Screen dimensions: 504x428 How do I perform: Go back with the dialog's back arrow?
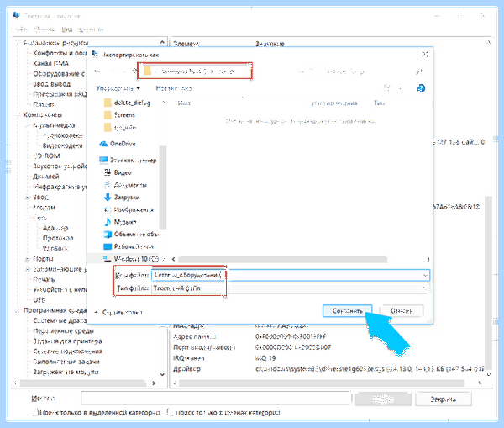click(x=98, y=71)
